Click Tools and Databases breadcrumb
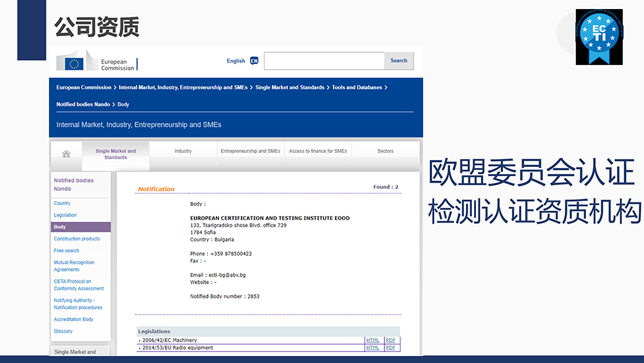The height and width of the screenshot is (363, 644). click(x=357, y=87)
